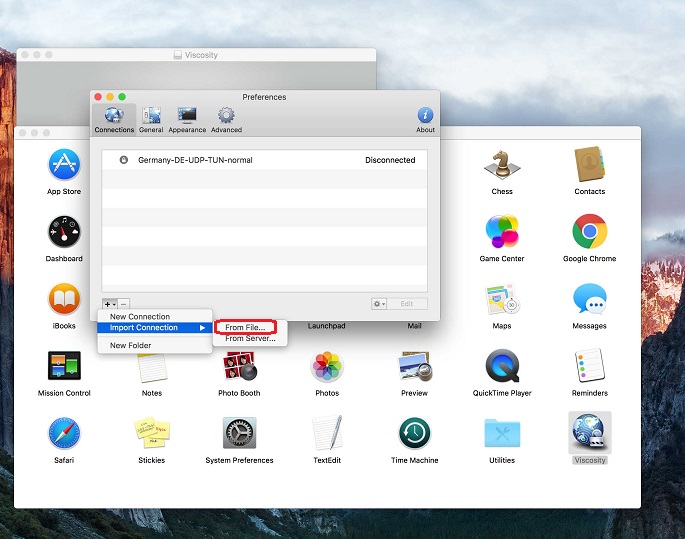Click the Edit button

pyautogui.click(x=407, y=303)
